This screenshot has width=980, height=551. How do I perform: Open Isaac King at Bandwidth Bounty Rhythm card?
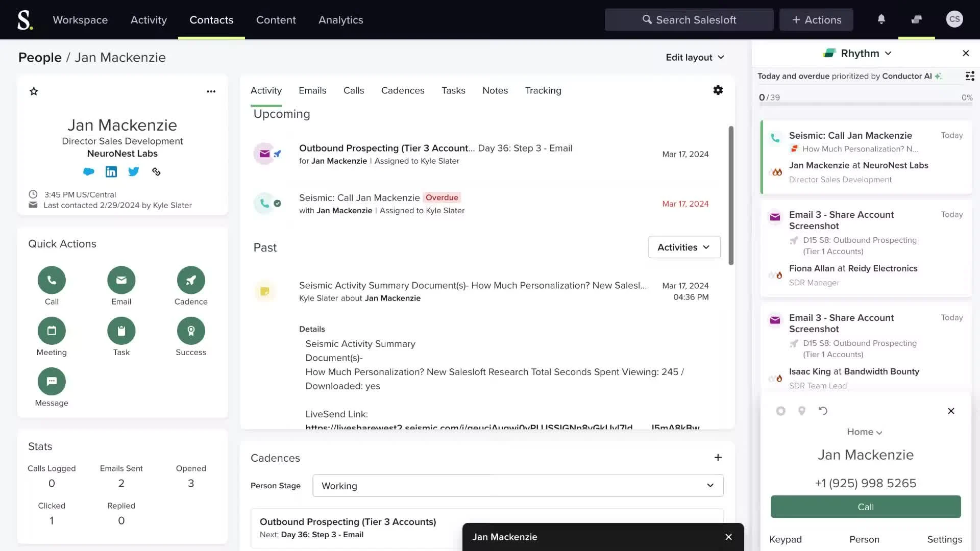coord(866,347)
